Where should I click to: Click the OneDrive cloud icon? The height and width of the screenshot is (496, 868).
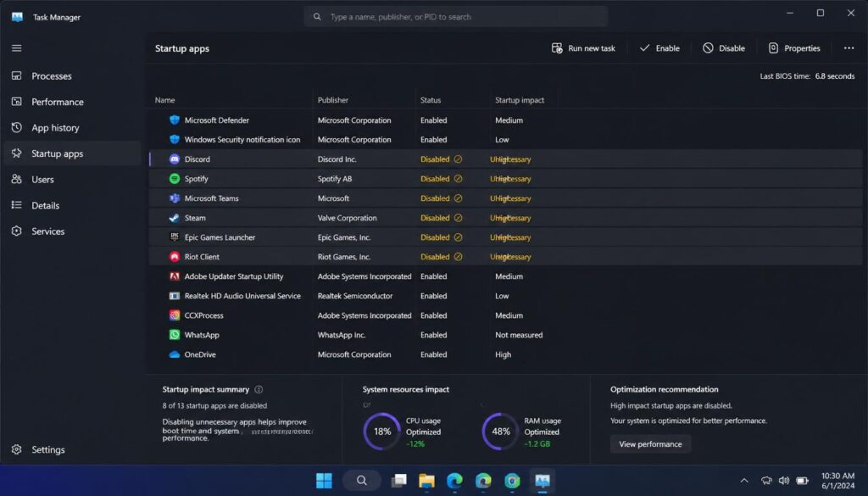click(175, 354)
